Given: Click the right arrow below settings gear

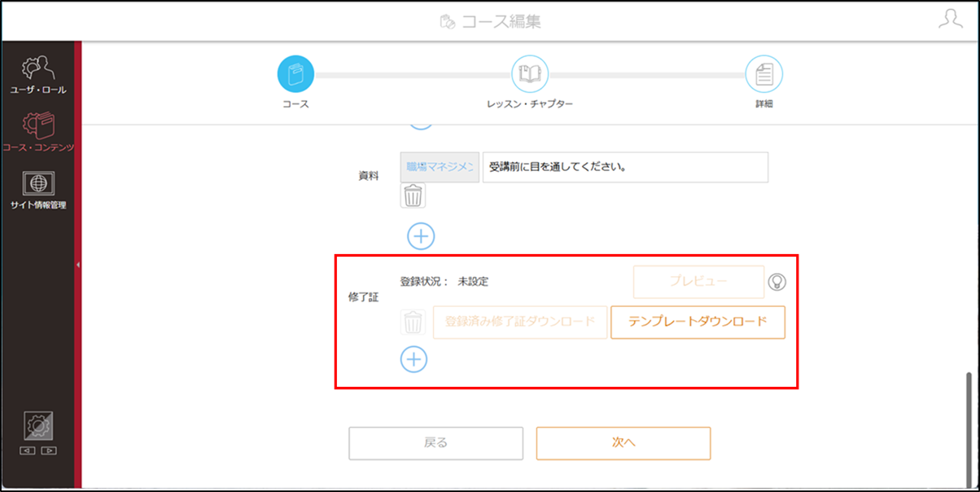Looking at the screenshot, I should pos(49,450).
